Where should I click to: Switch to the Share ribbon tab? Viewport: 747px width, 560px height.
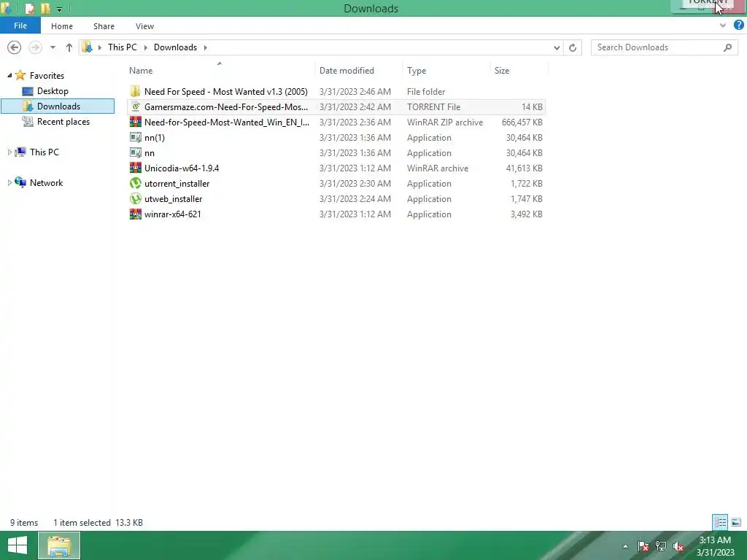tap(104, 26)
